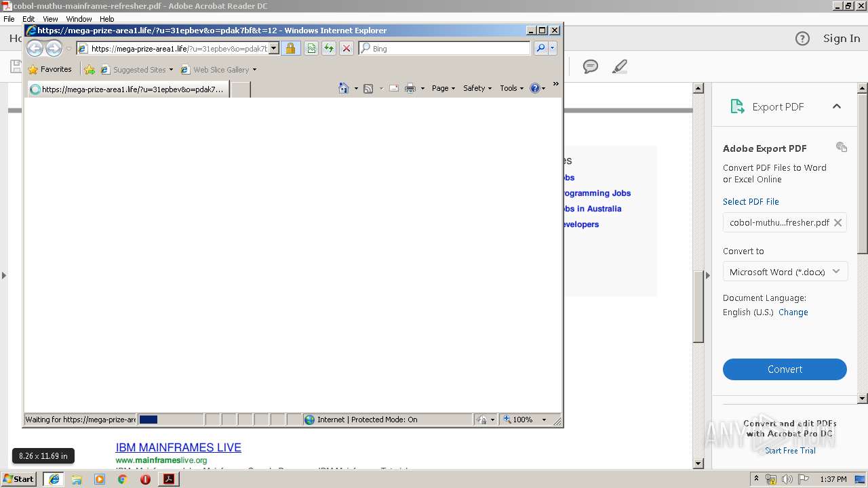Screen dimensions: 868x488
Task: Click the Read Mail icon
Action: click(394, 88)
